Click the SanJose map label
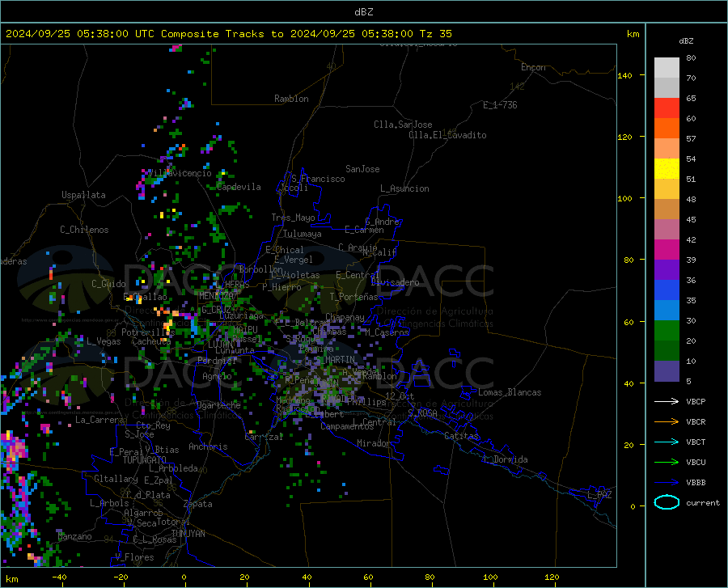The image size is (728, 588). [x=362, y=169]
